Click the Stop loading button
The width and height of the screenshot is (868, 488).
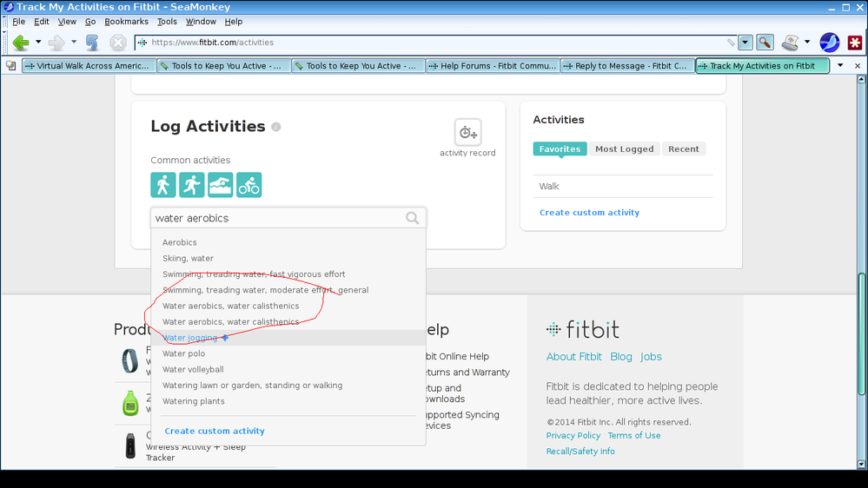118,43
